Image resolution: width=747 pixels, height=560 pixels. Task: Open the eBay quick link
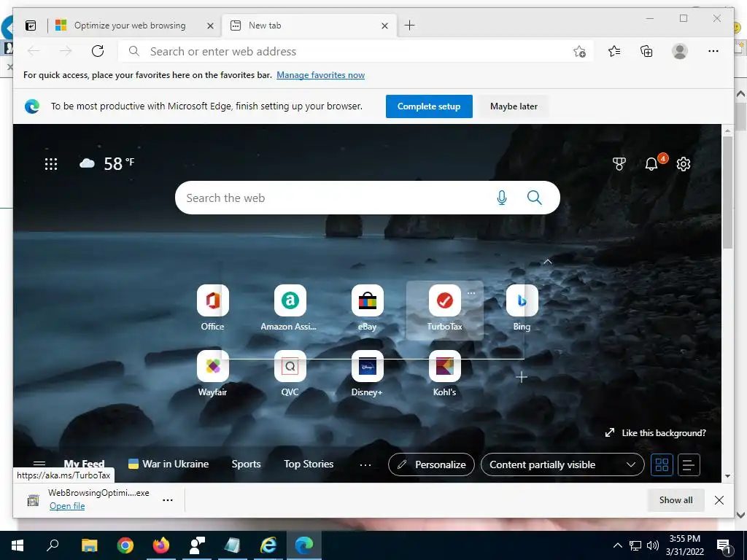368,308
